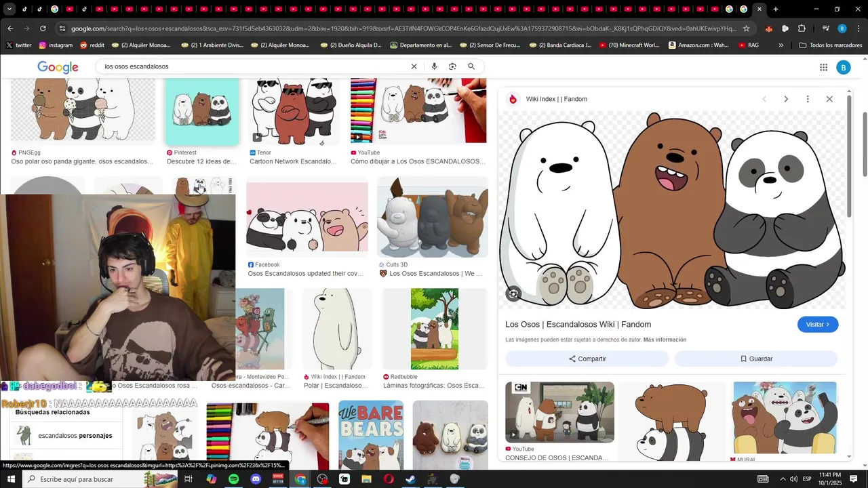The height and width of the screenshot is (488, 868).
Task: Open Steam from the taskbar
Action: [x=410, y=479]
